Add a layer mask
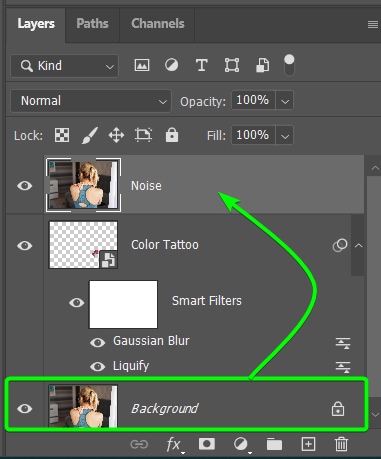The image size is (381, 459). tap(207, 444)
